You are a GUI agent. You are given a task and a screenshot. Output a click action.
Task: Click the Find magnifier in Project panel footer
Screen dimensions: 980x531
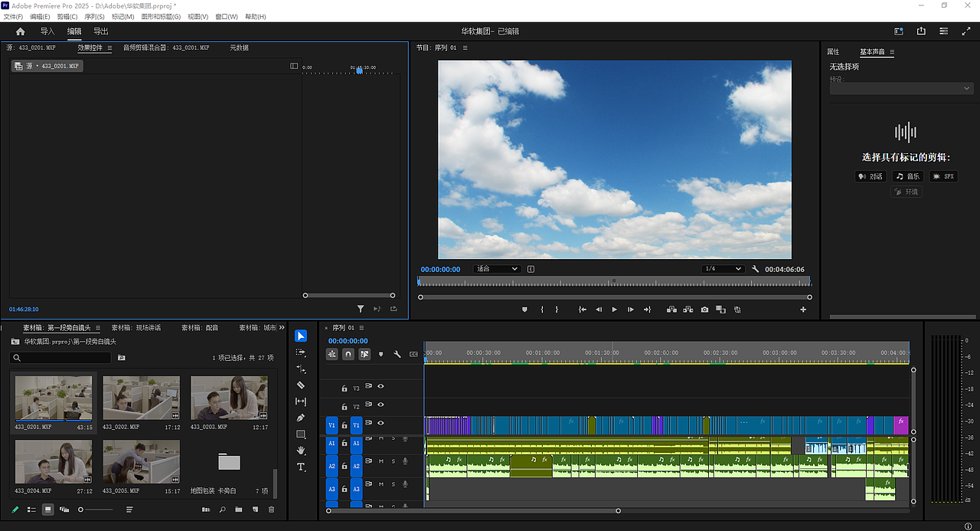pyautogui.click(x=223, y=510)
